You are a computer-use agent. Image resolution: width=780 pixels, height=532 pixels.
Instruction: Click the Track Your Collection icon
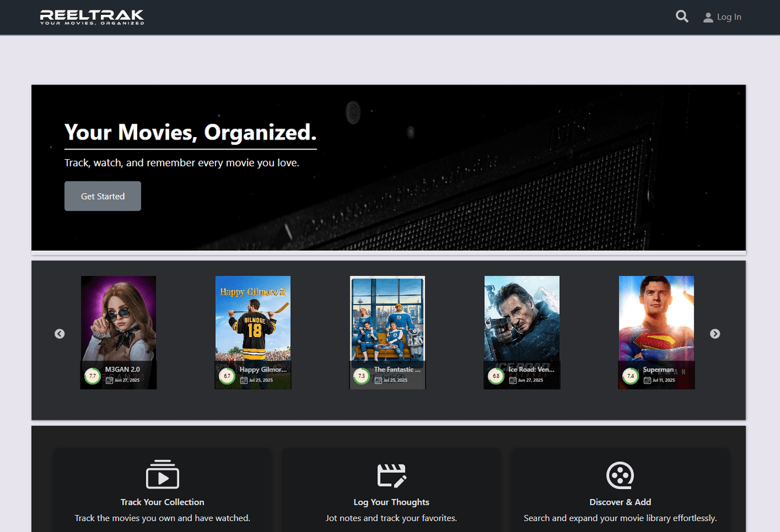pyautogui.click(x=162, y=475)
